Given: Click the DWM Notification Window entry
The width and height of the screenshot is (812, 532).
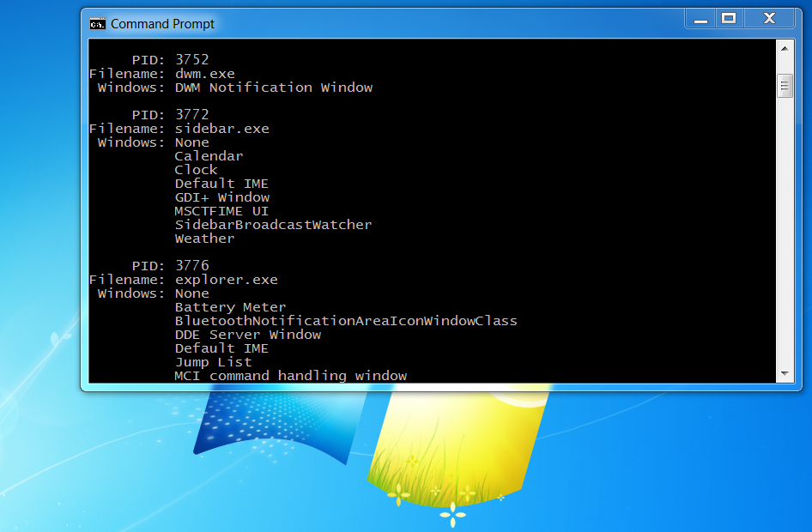Looking at the screenshot, I should coord(274,88).
